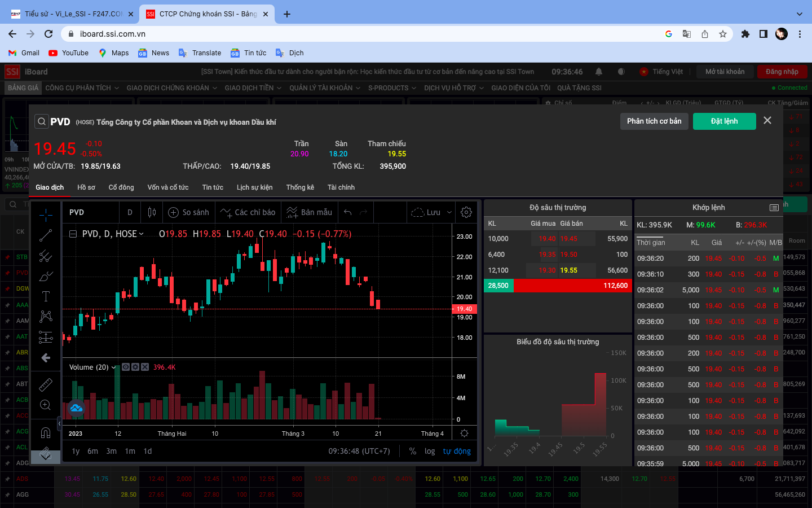Switch to the Hồ sơ tab
The width and height of the screenshot is (812, 508).
pos(86,187)
